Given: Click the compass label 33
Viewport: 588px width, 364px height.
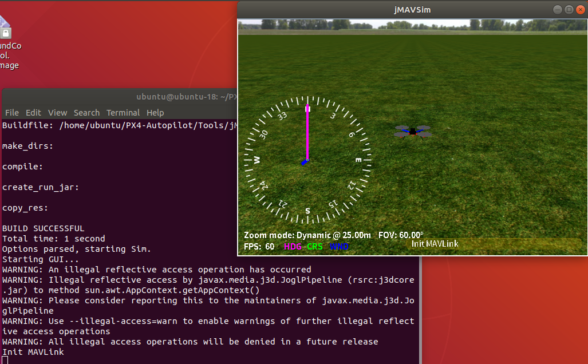Looking at the screenshot, I should coord(282,116).
